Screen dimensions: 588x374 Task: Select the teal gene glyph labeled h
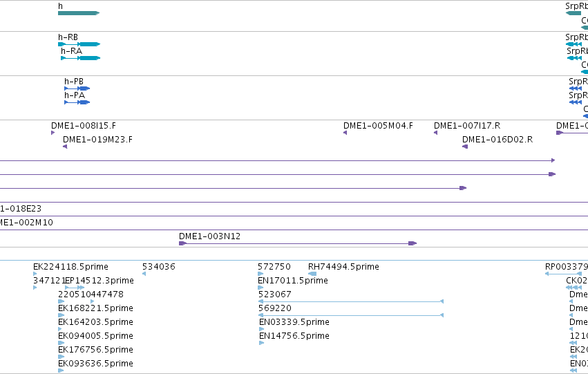(79, 13)
